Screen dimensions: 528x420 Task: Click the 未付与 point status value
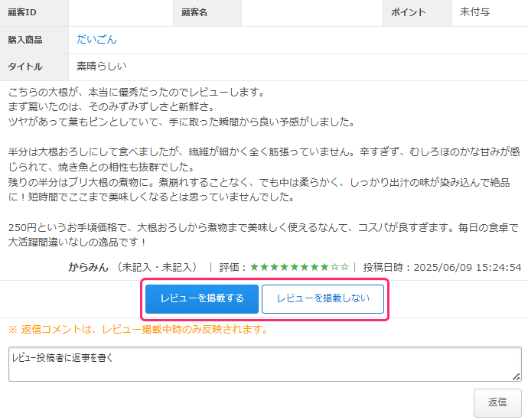pos(474,13)
